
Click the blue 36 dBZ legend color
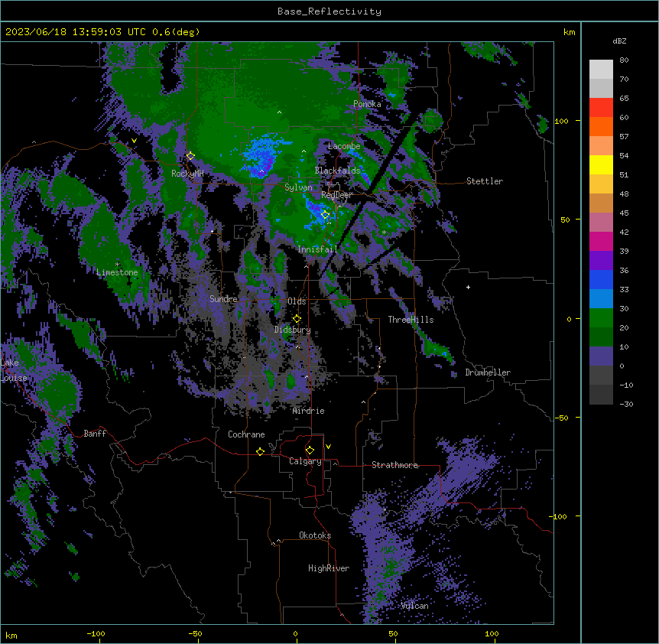[x=601, y=279]
